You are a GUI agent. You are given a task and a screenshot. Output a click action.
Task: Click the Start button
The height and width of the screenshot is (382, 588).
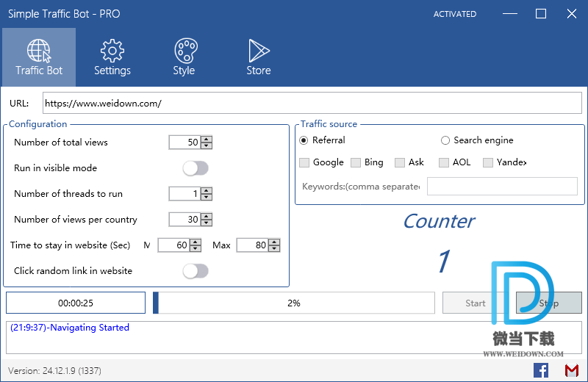[x=475, y=303]
